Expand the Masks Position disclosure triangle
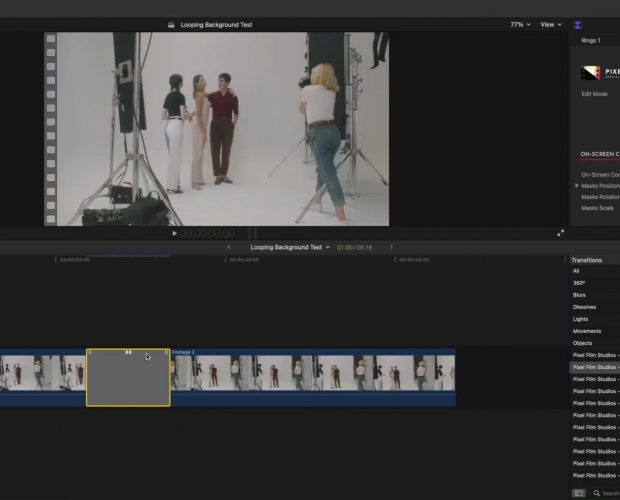This screenshot has height=500, width=620. click(577, 185)
